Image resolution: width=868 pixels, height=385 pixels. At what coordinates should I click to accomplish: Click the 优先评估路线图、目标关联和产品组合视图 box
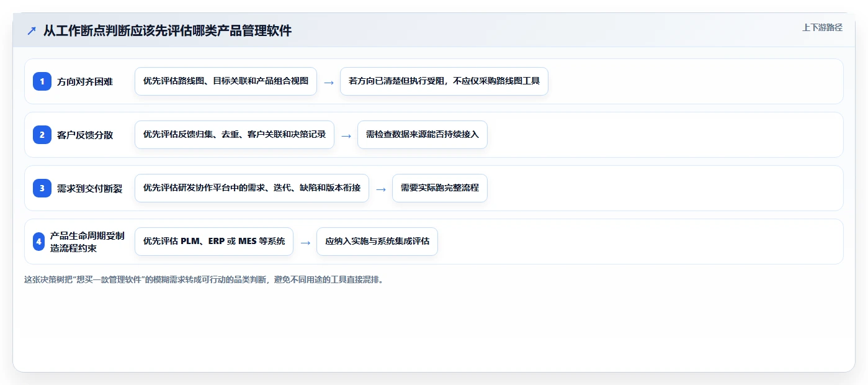tap(226, 81)
